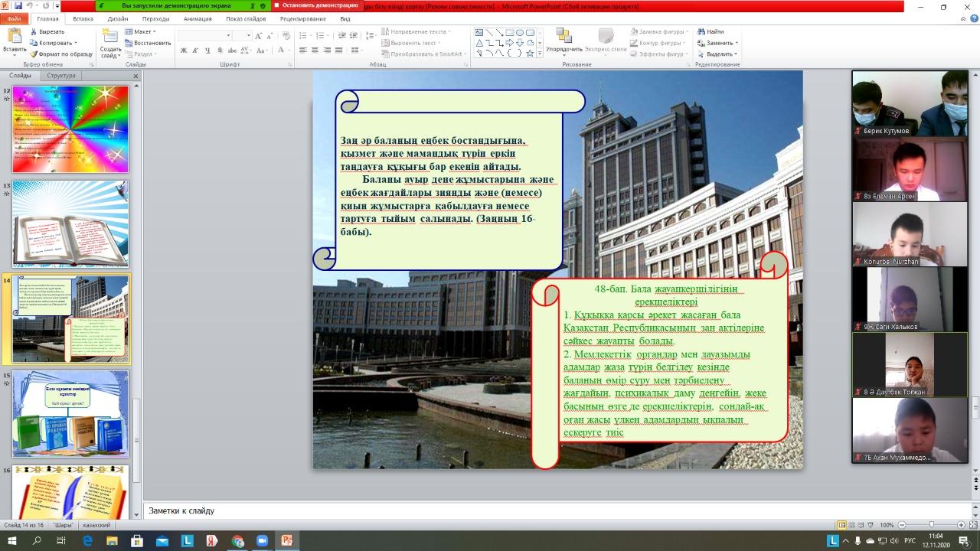The height and width of the screenshot is (551, 980).
Task: Switch to the Вставка (Insert) ribbon tab
Action: click(x=83, y=18)
